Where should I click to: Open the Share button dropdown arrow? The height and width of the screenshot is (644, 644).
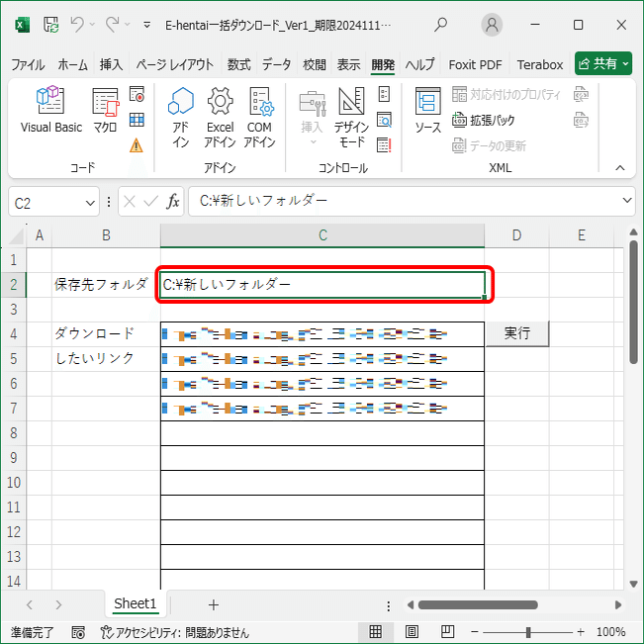tap(625, 63)
